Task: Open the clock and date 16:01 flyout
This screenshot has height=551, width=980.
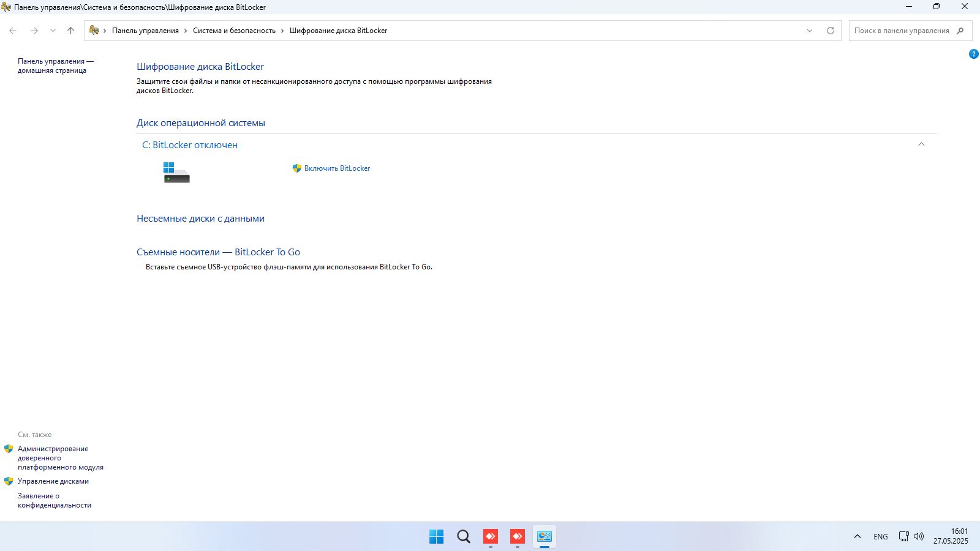Action: 951,536
